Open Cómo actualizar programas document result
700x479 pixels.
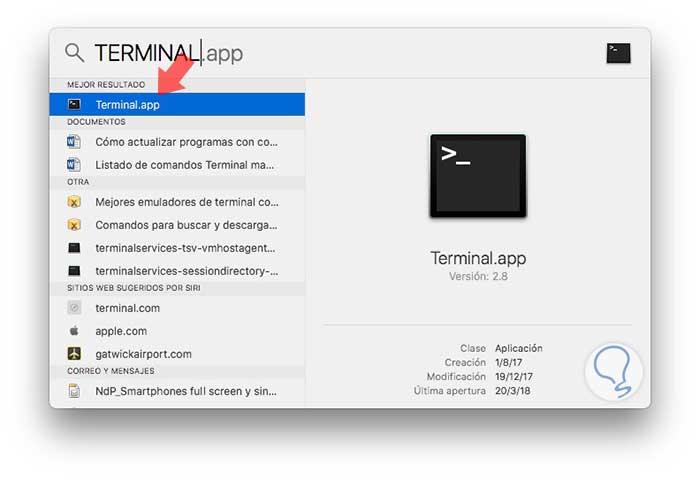(177, 142)
